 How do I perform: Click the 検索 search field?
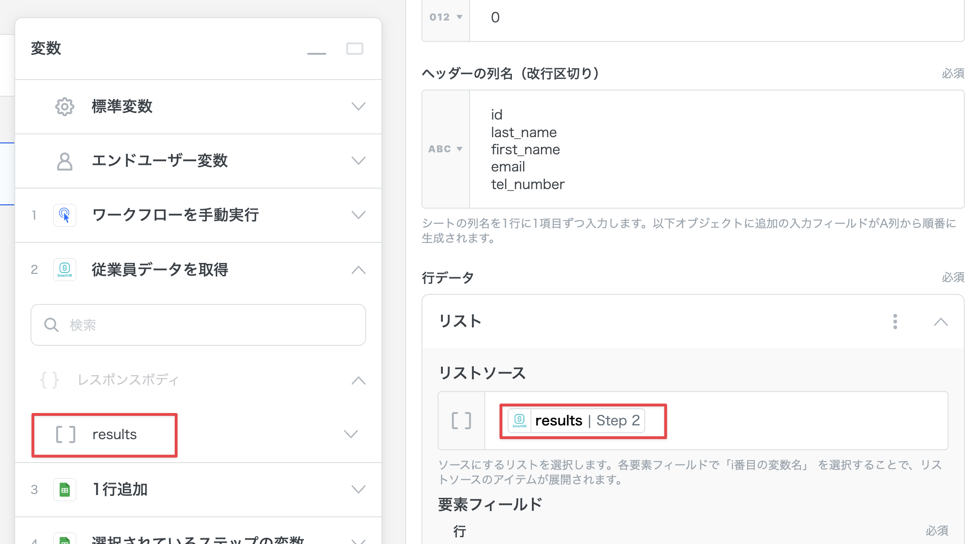(198, 325)
